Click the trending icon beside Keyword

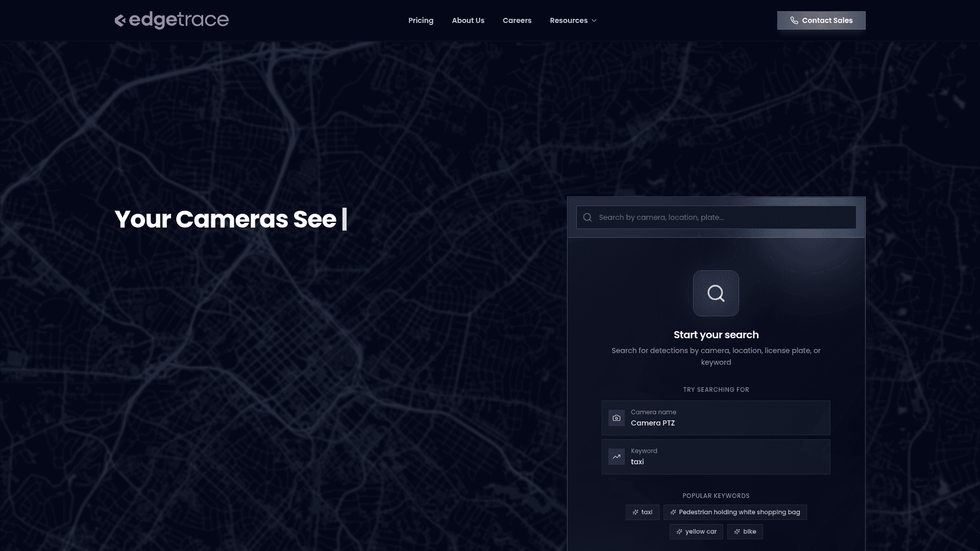(617, 457)
